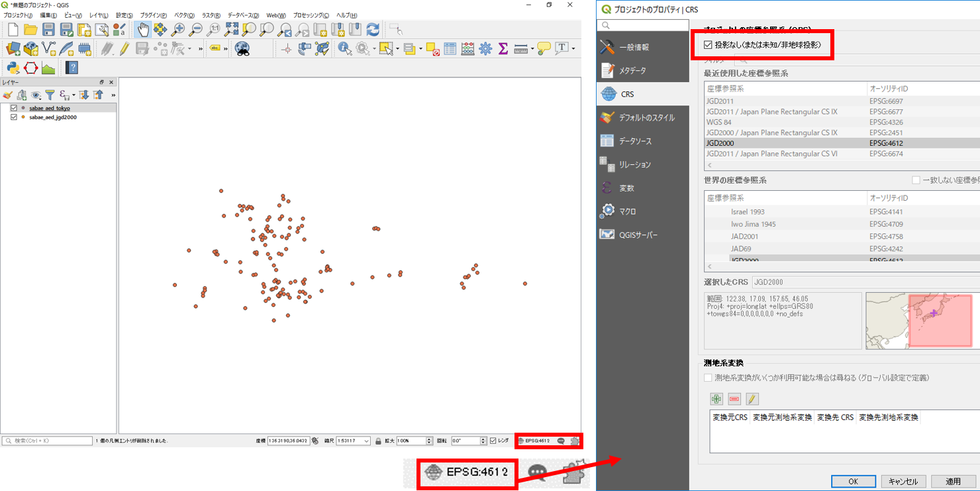980x491 pixels.
Task: Toggle visibility of sabae_aed_tokyo layer
Action: 14,108
